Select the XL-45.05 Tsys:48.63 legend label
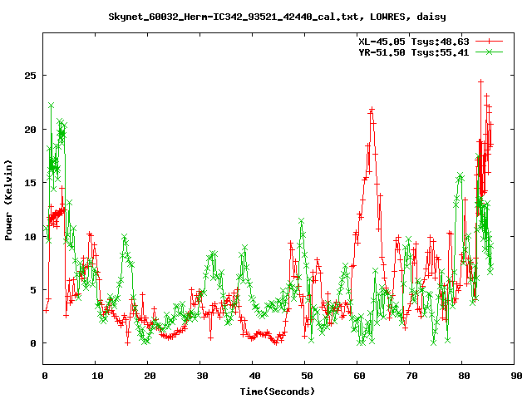Image resolution: width=532 pixels, height=399 pixels. pos(414,42)
